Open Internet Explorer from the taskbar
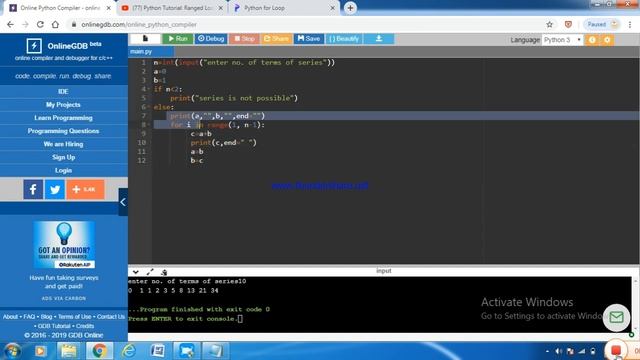Viewport: 640px width, 360px height. [x=129, y=351]
